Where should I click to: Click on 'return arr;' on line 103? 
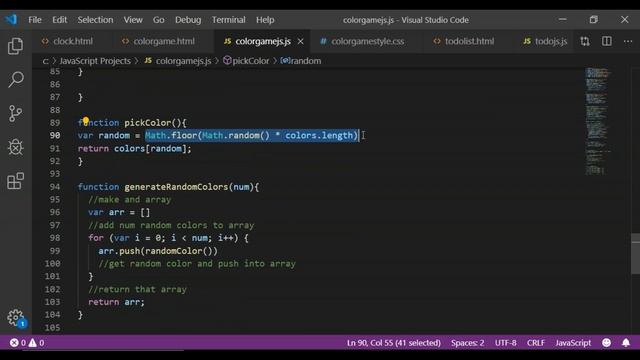pos(116,302)
